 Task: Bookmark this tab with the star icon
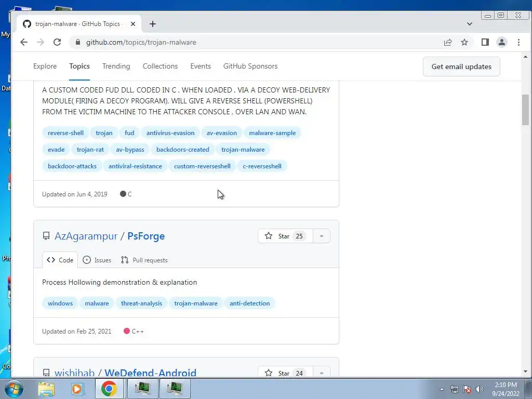point(464,42)
